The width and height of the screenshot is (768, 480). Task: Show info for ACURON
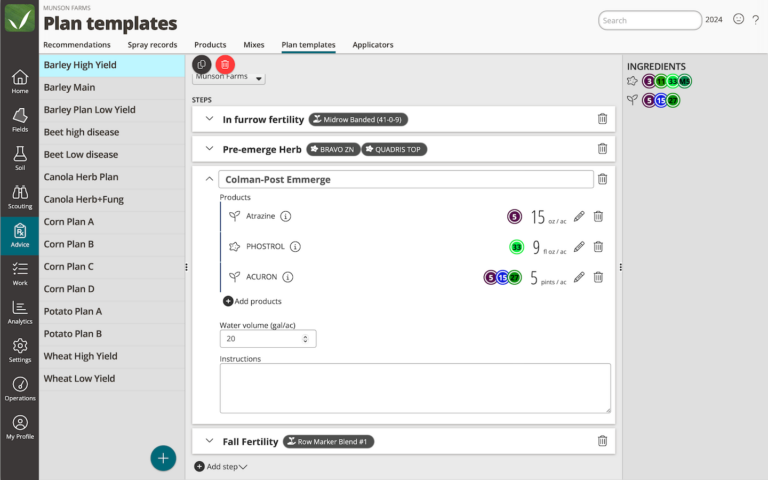(x=288, y=277)
